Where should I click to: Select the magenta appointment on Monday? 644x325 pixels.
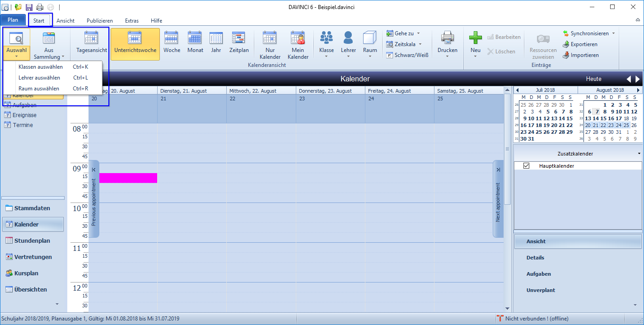tap(128, 178)
